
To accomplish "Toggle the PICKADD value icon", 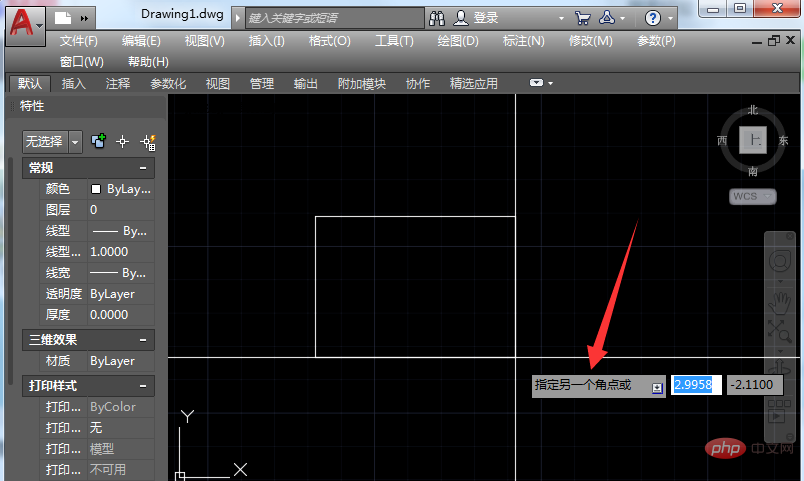I will coord(98,141).
